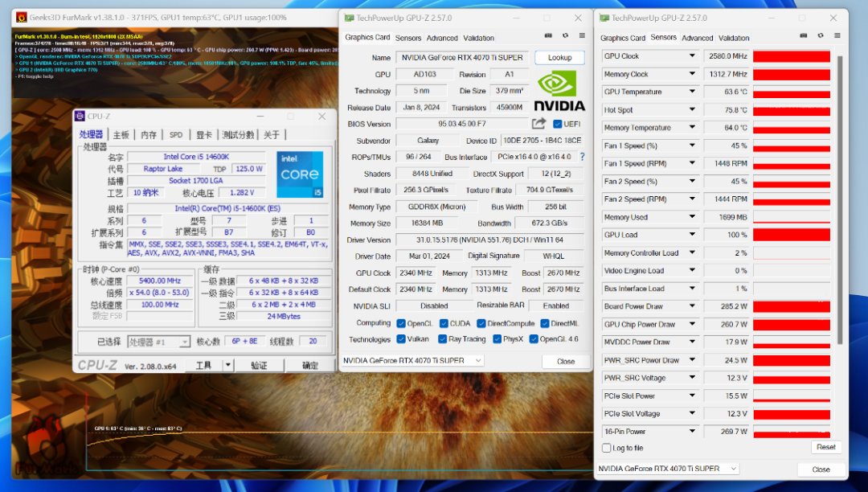
Task: Open GPU selector dropdown in Graphics Card window
Action: click(412, 360)
